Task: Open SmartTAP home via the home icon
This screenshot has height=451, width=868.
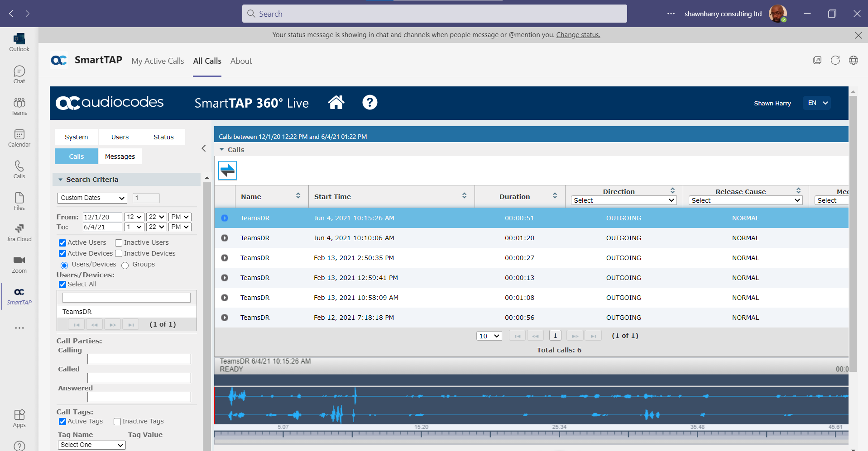Action: [336, 103]
